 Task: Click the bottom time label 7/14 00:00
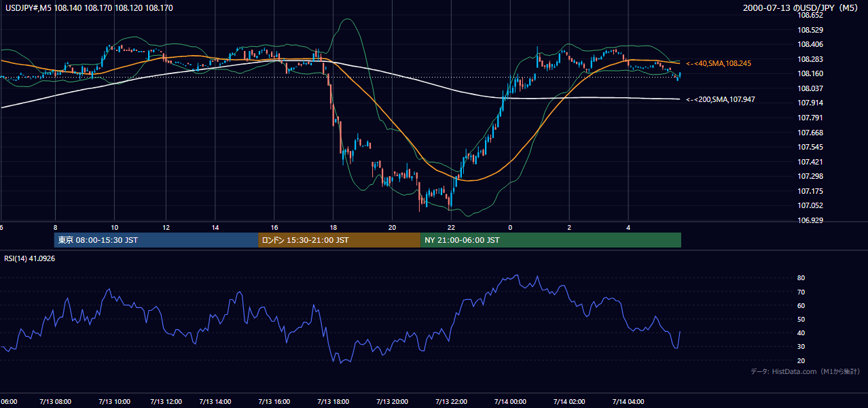(x=510, y=401)
